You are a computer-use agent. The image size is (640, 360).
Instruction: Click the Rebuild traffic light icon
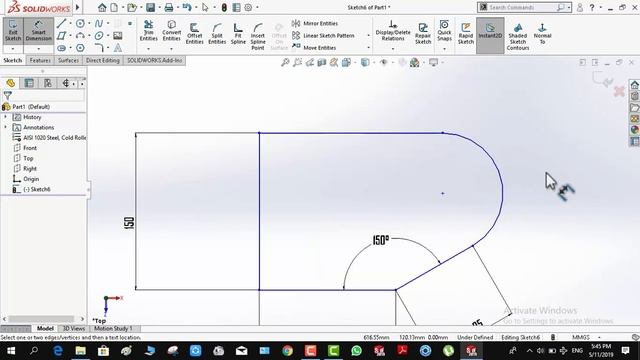point(224,7)
